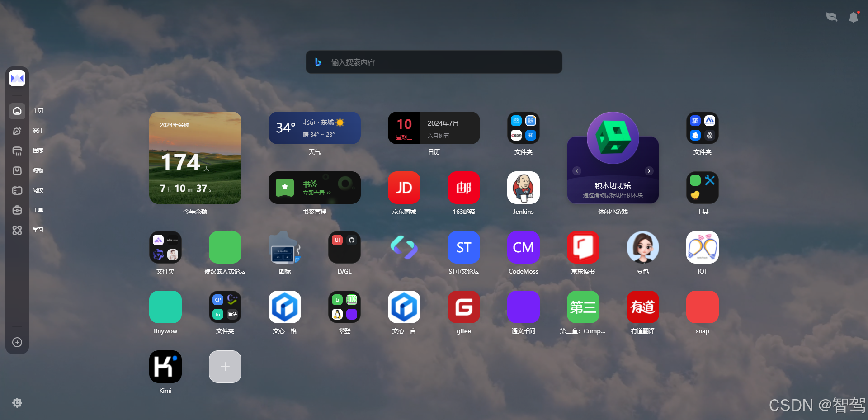Open the gitee shortcut

pos(464,307)
